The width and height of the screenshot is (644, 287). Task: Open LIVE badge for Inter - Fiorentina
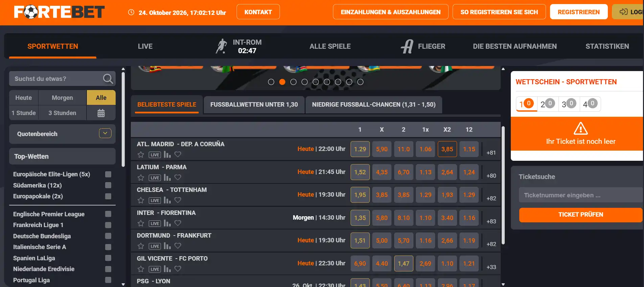[x=155, y=223]
